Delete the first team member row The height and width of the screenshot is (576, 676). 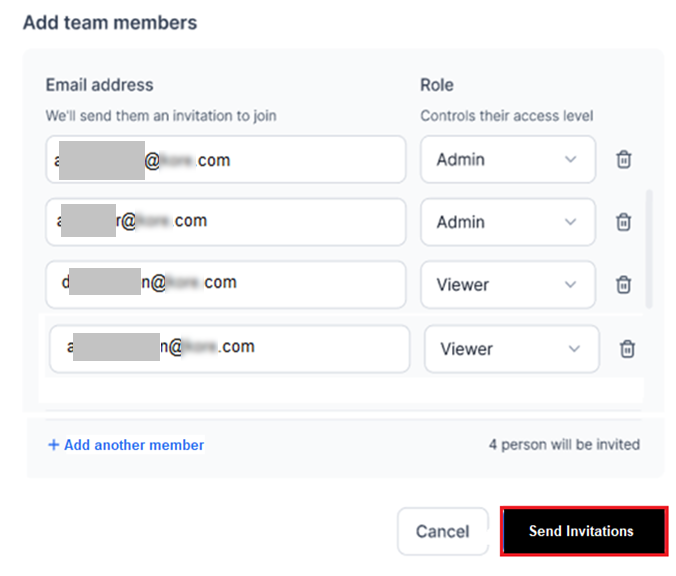(623, 160)
